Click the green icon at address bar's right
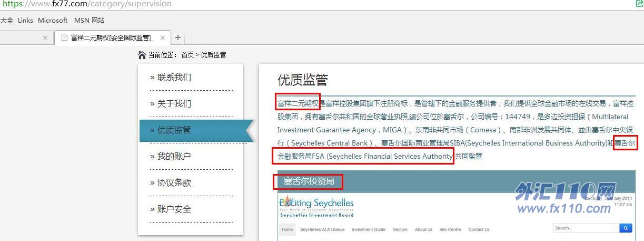Image resolution: width=644 pixels, height=241 pixels. (639, 4)
